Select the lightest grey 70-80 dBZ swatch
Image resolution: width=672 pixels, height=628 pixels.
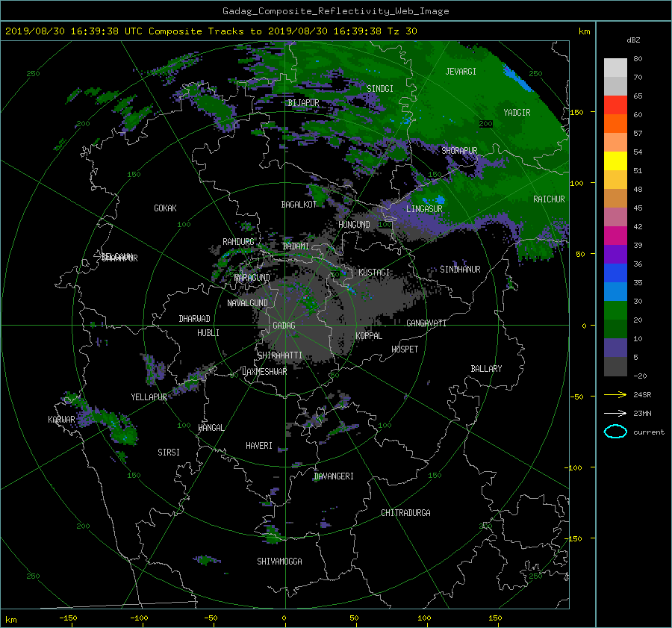[615, 68]
